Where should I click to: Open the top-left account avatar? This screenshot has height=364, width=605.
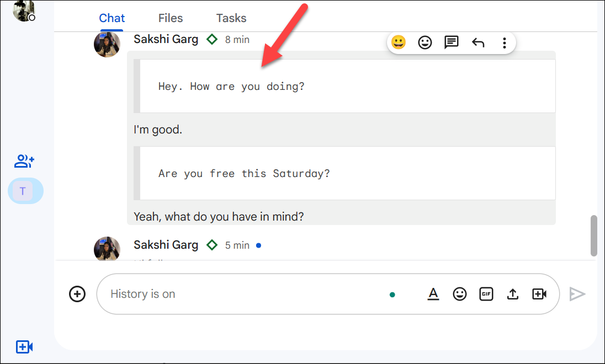[22, 11]
